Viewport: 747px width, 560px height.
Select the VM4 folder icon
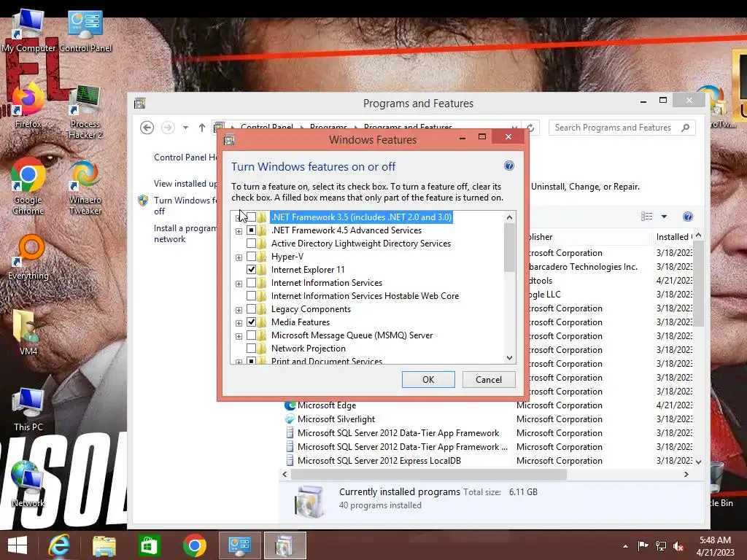28,332
